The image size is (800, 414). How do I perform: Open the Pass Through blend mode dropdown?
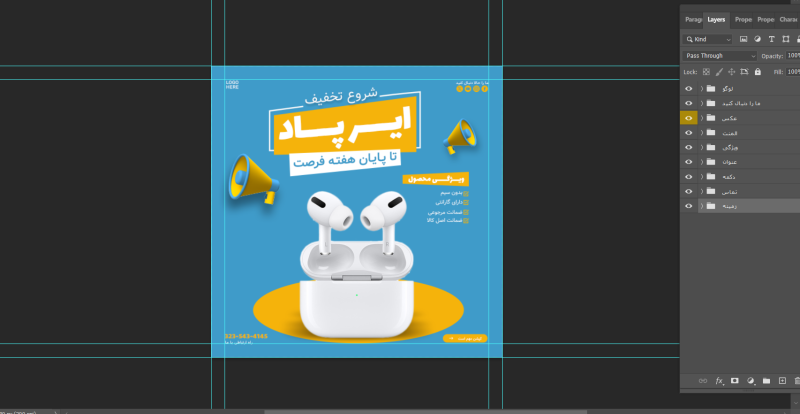click(720, 56)
